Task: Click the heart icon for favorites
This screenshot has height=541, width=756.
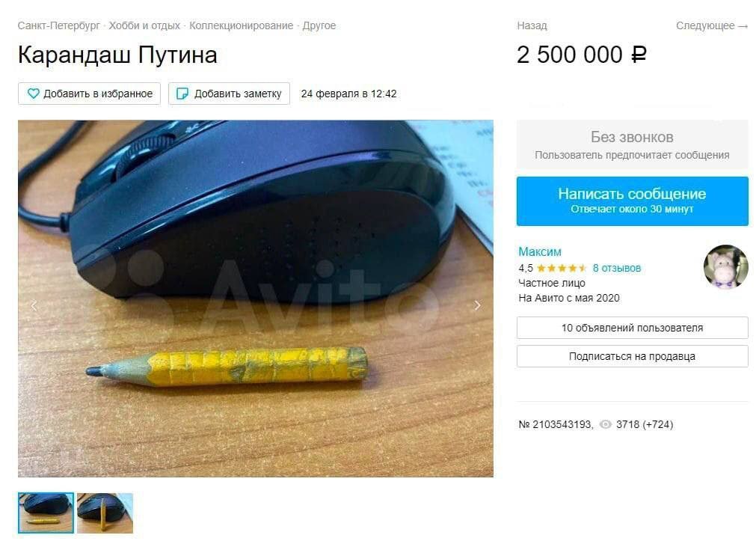Action: [33, 93]
